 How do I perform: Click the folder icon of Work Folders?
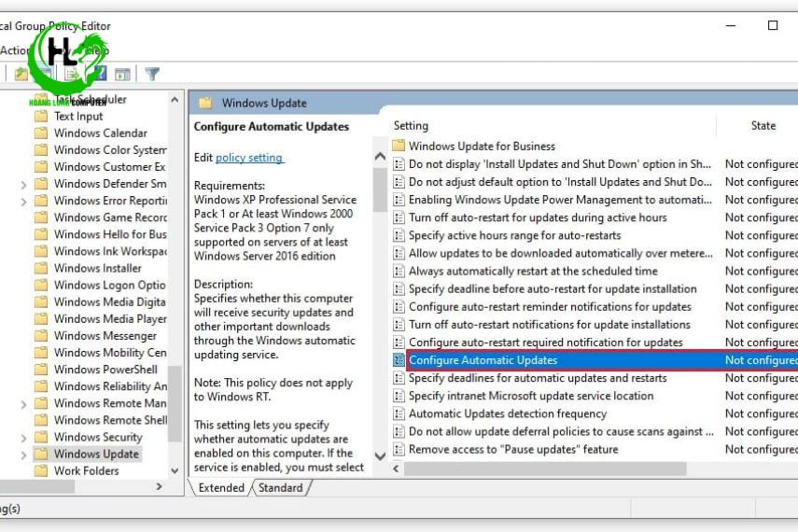(x=41, y=470)
